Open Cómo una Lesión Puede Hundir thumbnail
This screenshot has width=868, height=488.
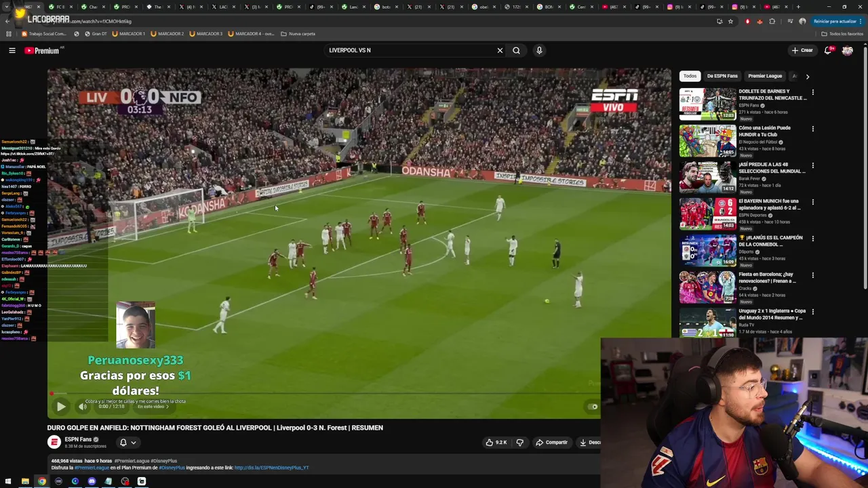pyautogui.click(x=707, y=141)
